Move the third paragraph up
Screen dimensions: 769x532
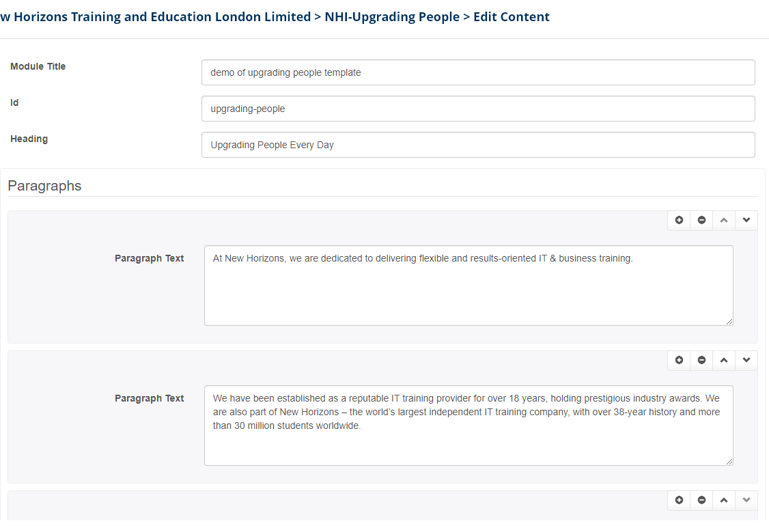[x=724, y=500]
